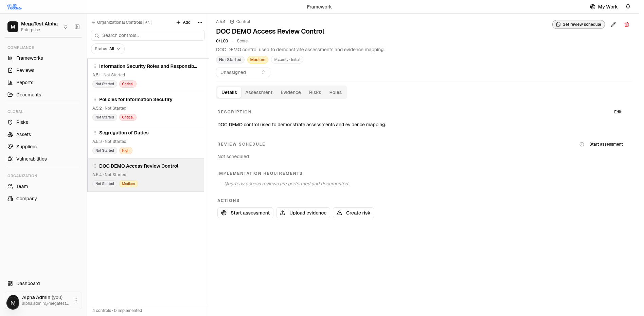
Task: Click Start assessment action button
Action: point(245,213)
